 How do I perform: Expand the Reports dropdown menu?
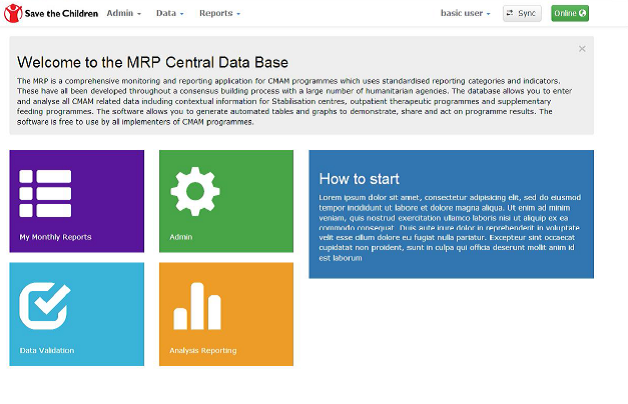[x=219, y=13]
